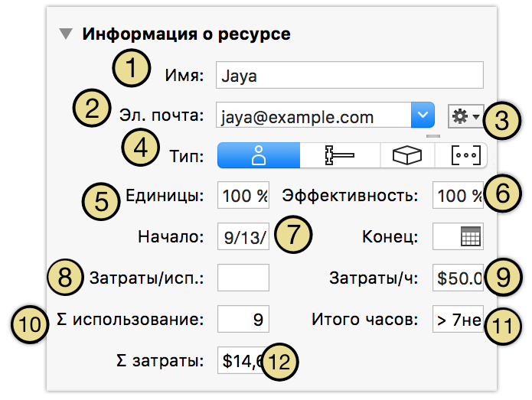
Task: Open the email address dropdown arrow
Action: tap(423, 115)
